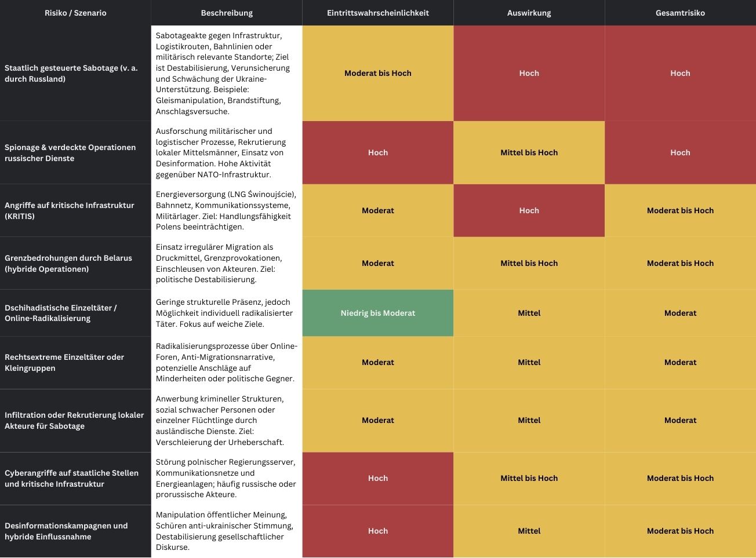The width and height of the screenshot is (756, 558).
Task: Click the 'Grenzbedrohungen durch Belarus' row label
Action: click(x=68, y=264)
